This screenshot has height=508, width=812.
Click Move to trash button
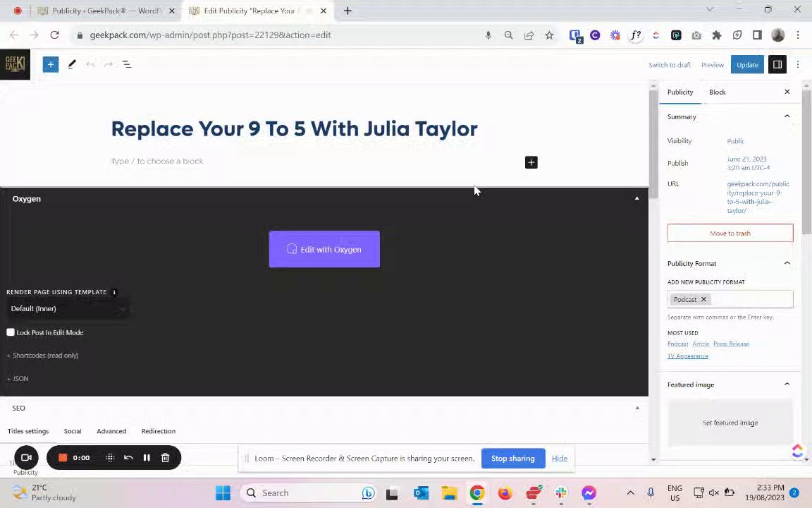[730, 234]
